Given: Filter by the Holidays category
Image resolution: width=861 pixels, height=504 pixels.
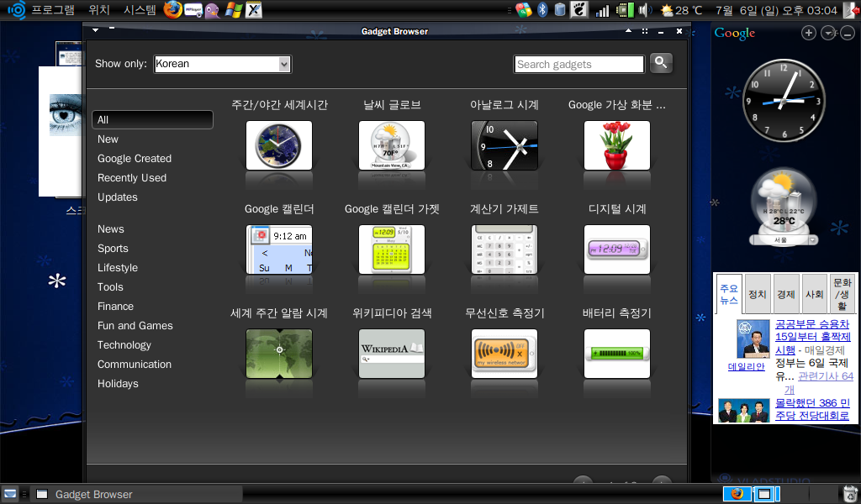Looking at the screenshot, I should 118,383.
